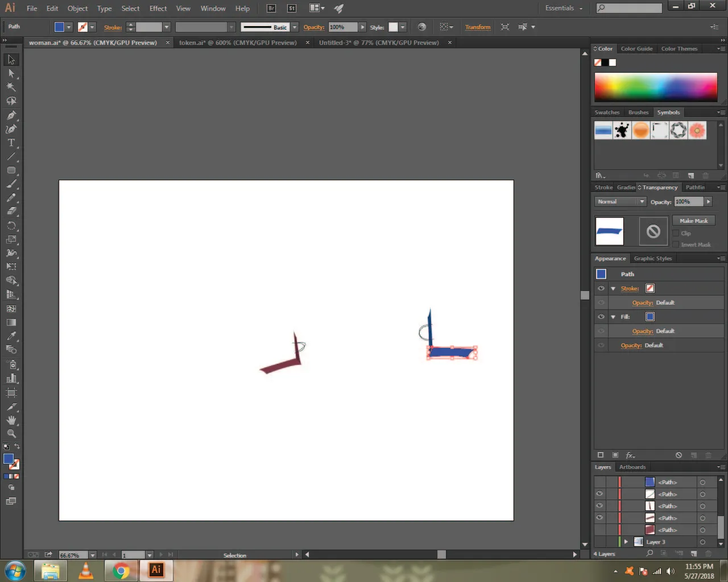The image size is (728, 582).
Task: Click the Make Mask button
Action: click(693, 221)
